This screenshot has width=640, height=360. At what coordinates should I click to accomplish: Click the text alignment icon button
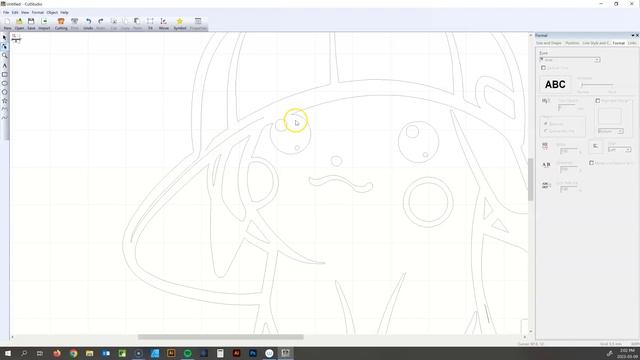595,146
